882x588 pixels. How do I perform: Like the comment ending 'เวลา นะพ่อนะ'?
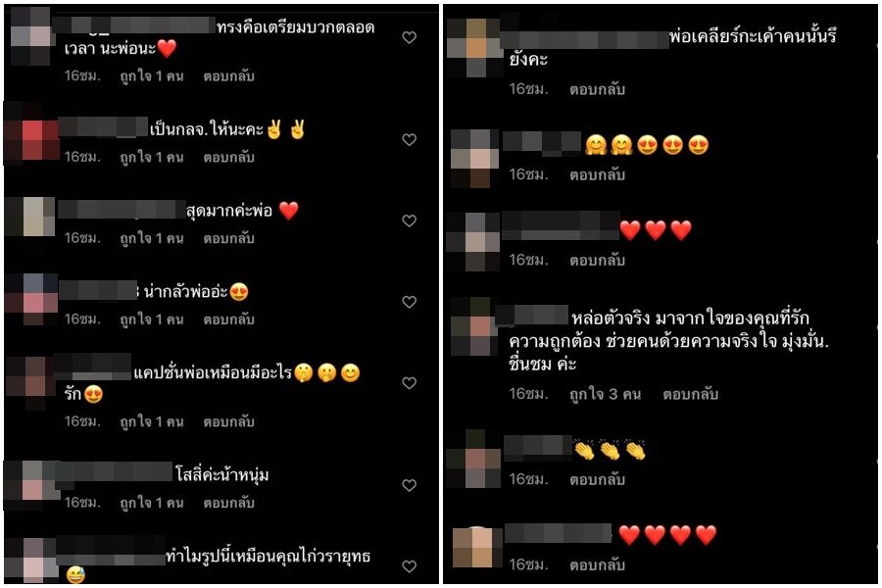409,37
